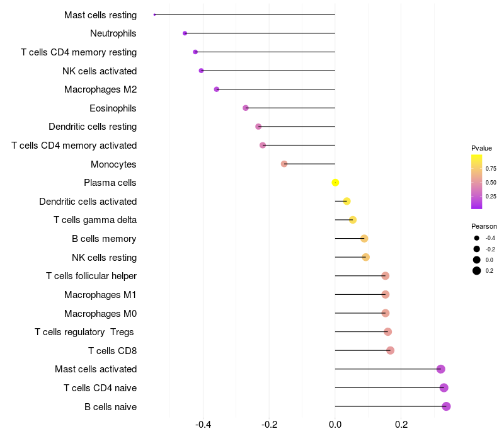
Task: Click the 0.0 Pearson legend dot
Action: [x=477, y=260]
